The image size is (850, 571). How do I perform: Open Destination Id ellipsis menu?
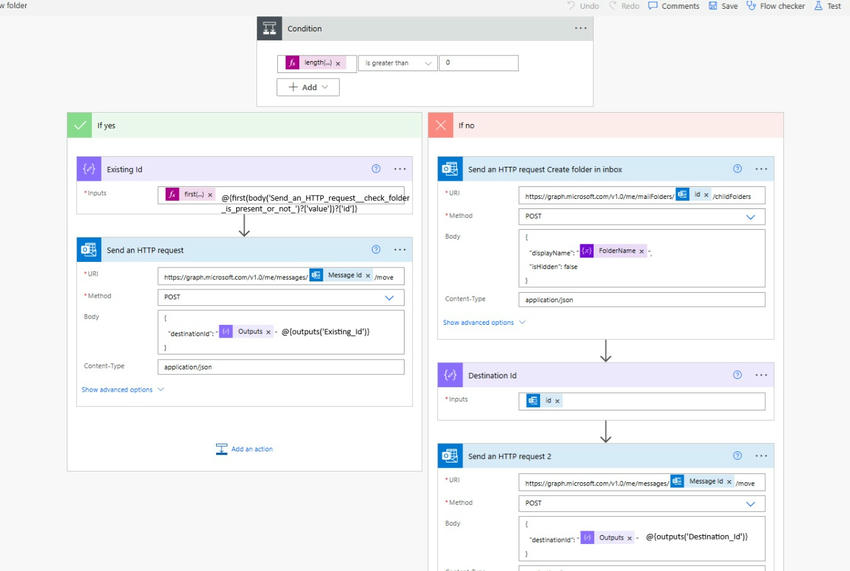[x=761, y=375]
